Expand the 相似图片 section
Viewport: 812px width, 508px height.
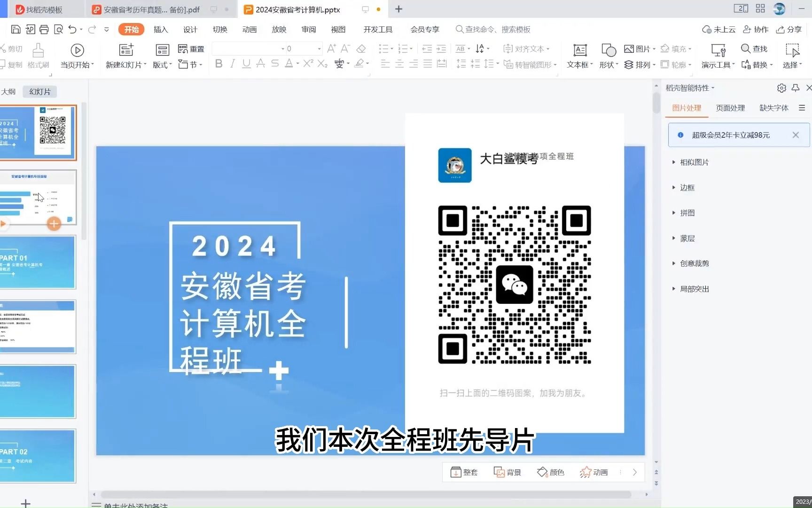pos(691,162)
